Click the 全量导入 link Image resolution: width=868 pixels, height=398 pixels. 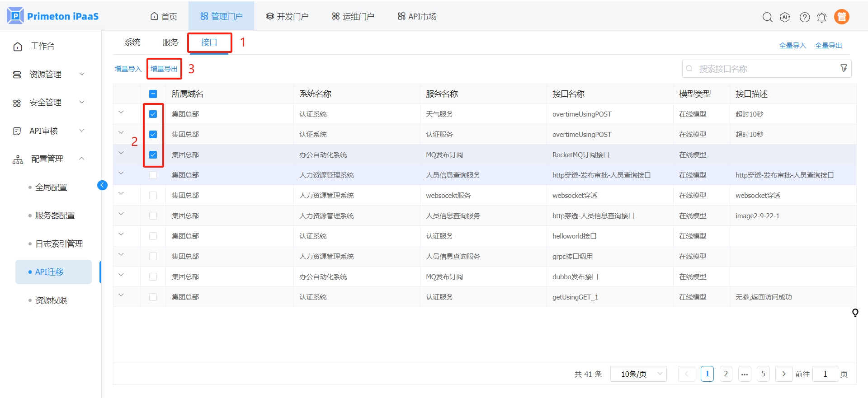792,45
